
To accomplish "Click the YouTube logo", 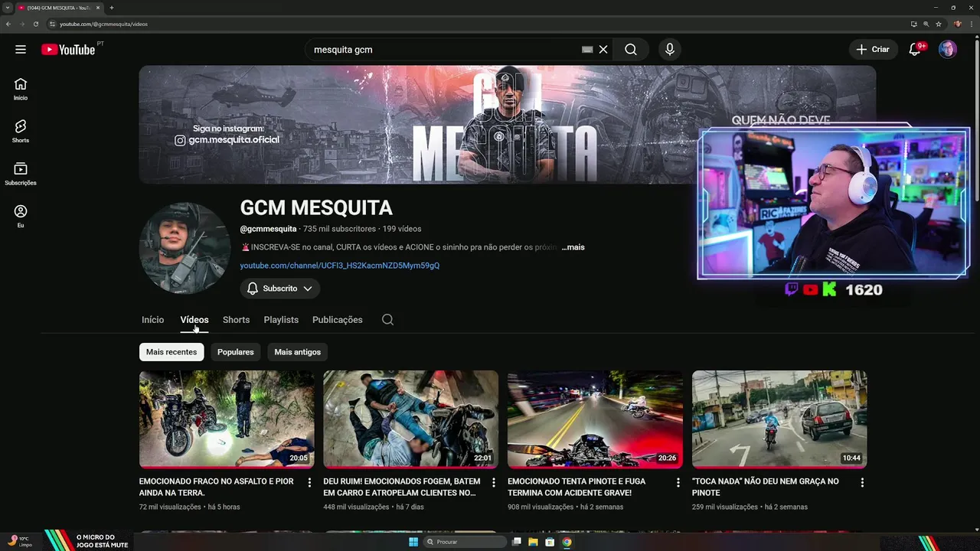I will click(x=68, y=50).
